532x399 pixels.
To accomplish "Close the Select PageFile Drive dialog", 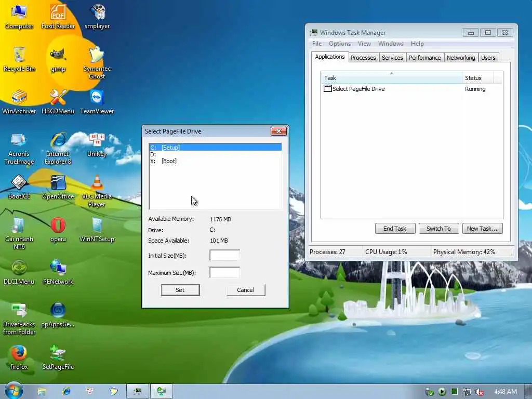I will click(x=278, y=131).
